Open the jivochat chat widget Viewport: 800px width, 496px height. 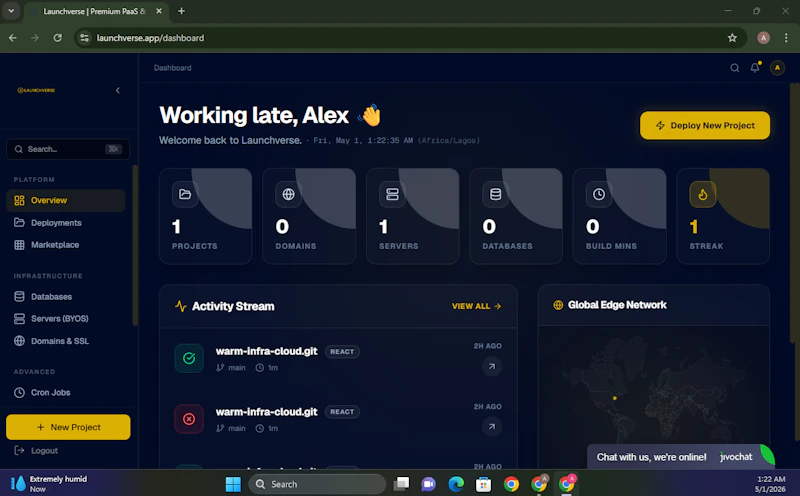point(681,457)
